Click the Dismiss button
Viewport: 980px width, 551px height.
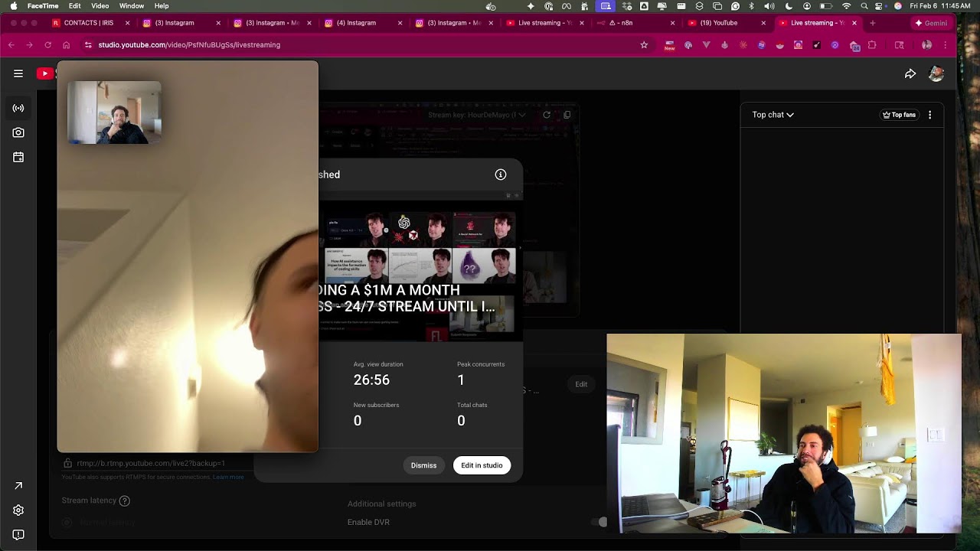[423, 465]
